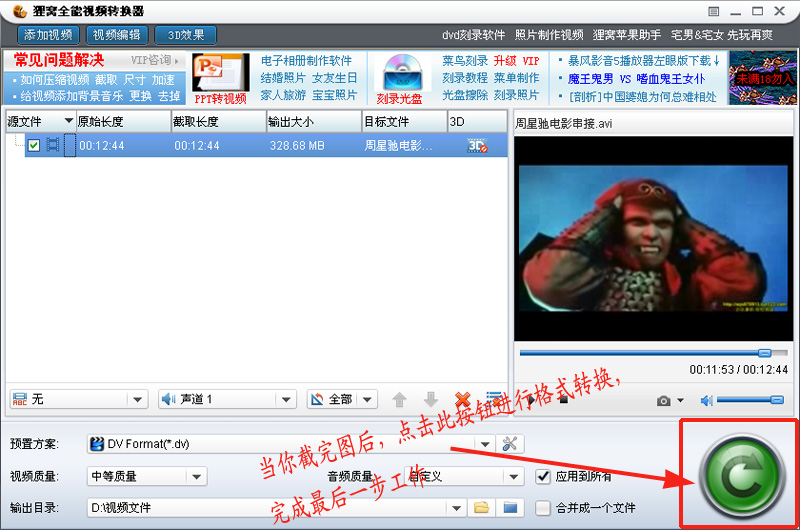Enable 合并成一个文件 checkbox
This screenshot has height=530, width=800.
543,508
